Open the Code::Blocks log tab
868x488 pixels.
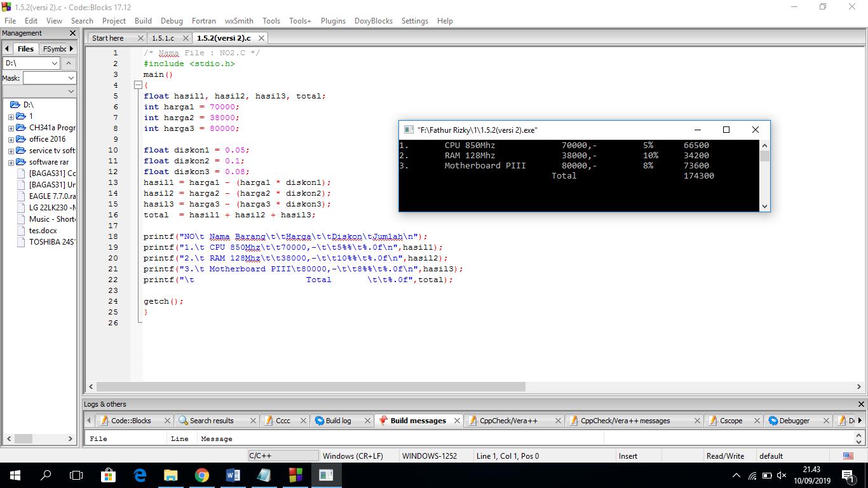tap(131, 421)
